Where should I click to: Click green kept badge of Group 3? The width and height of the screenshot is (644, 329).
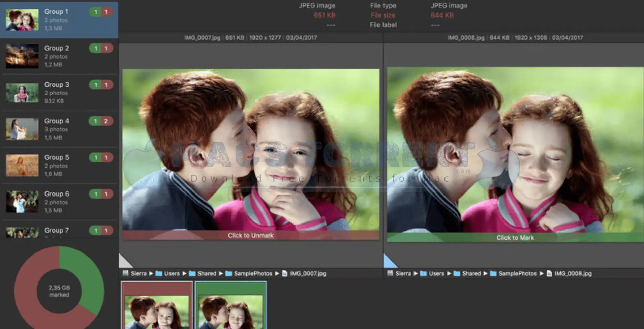(95, 85)
